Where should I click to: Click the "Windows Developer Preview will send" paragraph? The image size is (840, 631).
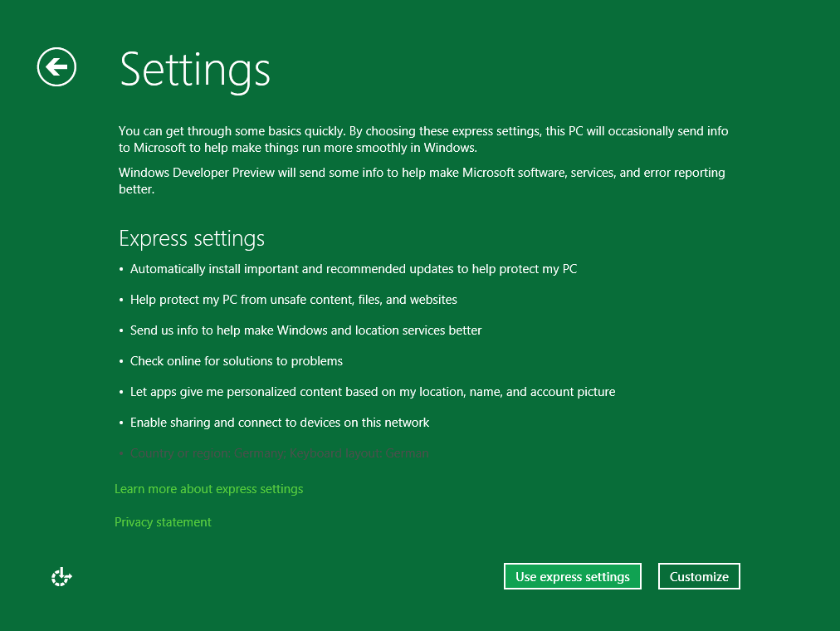click(422, 180)
